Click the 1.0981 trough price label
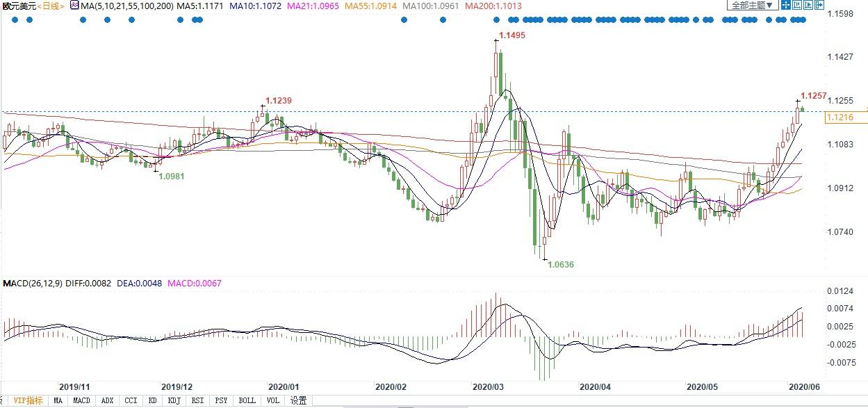868x408 pixels. point(172,177)
